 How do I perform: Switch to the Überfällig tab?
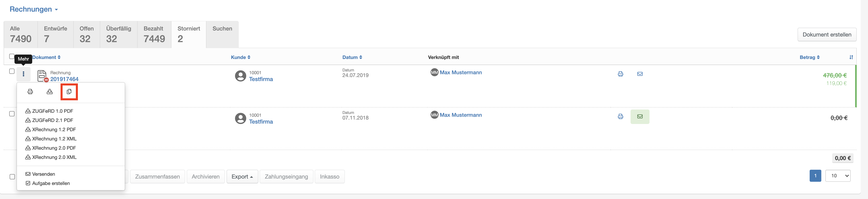[119, 35]
